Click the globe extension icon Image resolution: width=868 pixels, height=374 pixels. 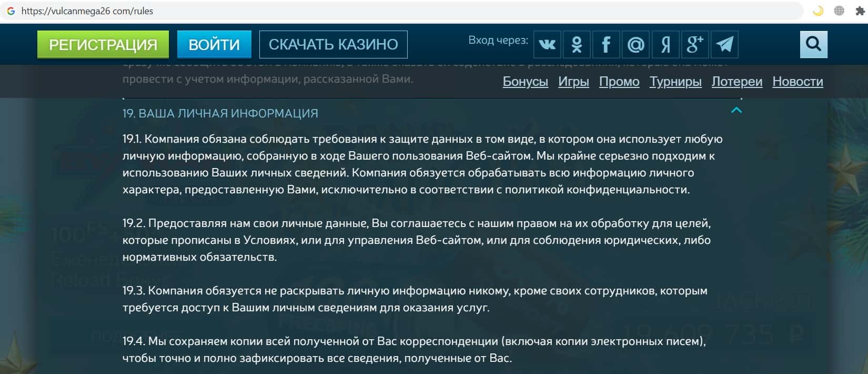839,11
